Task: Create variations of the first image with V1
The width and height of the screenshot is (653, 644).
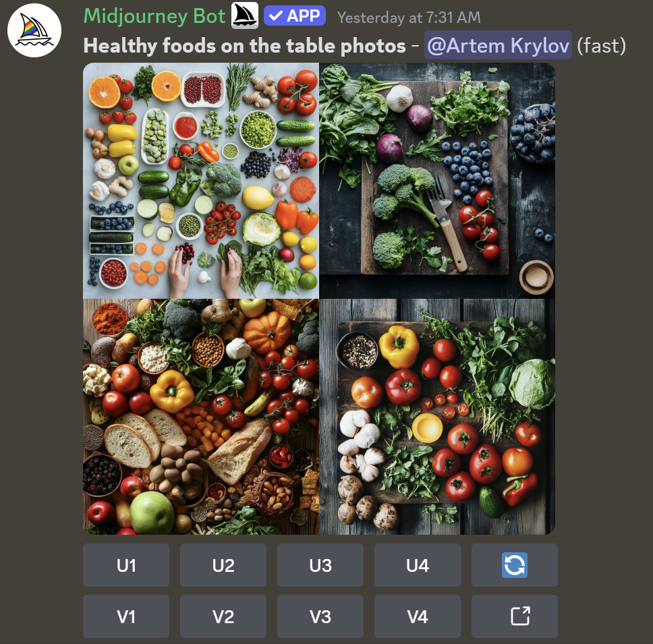Action: click(126, 616)
